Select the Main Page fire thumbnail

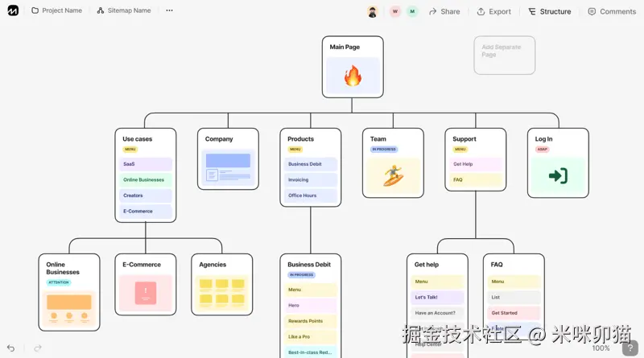[353, 76]
